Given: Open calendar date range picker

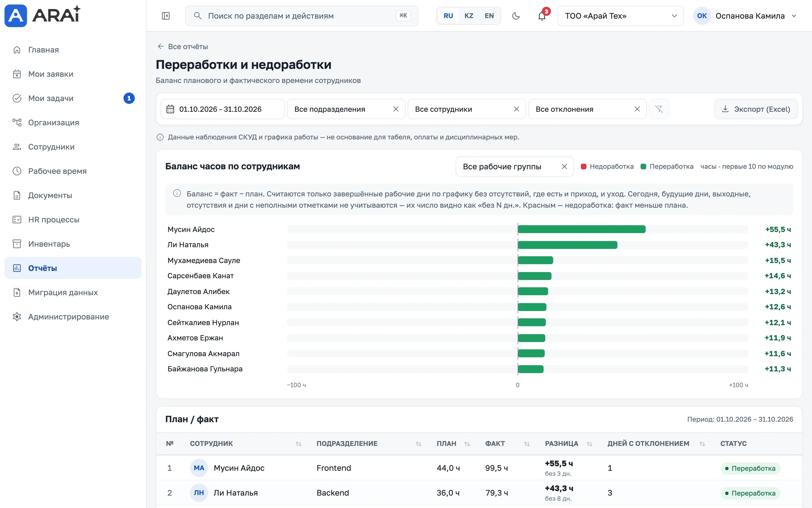Looking at the screenshot, I should 222,109.
